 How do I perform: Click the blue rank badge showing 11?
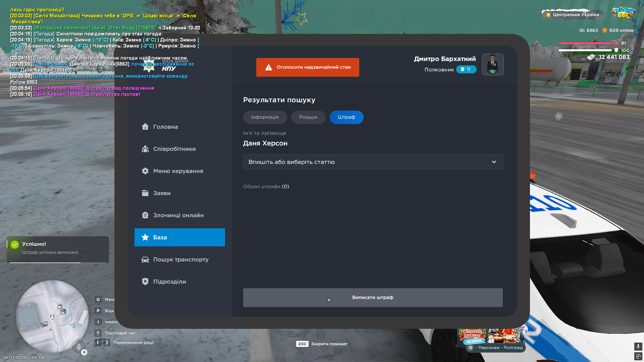466,69
